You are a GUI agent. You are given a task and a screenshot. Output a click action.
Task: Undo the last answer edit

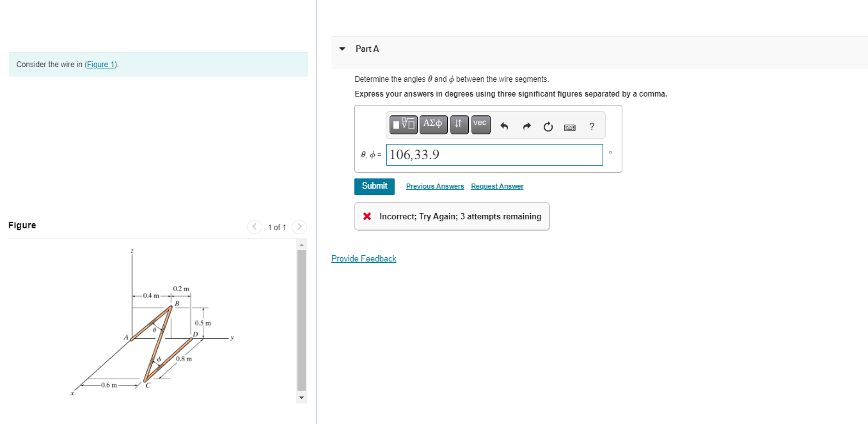(504, 127)
